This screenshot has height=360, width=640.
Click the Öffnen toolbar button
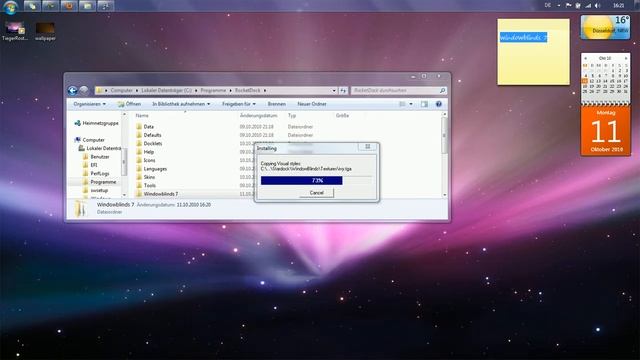129,104
